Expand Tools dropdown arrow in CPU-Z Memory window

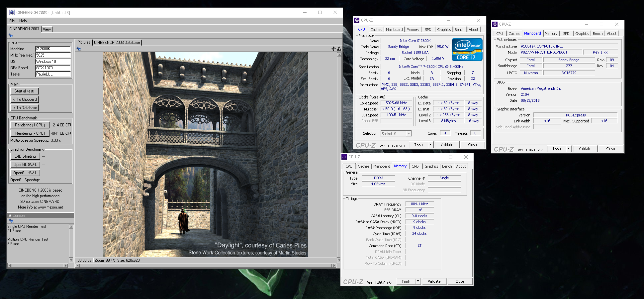(x=418, y=281)
